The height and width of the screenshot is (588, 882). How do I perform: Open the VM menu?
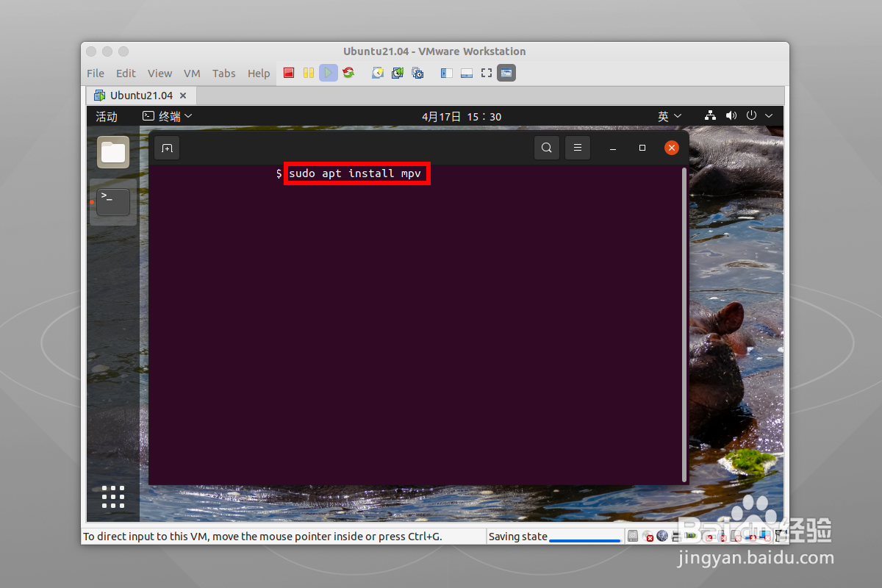[192, 73]
